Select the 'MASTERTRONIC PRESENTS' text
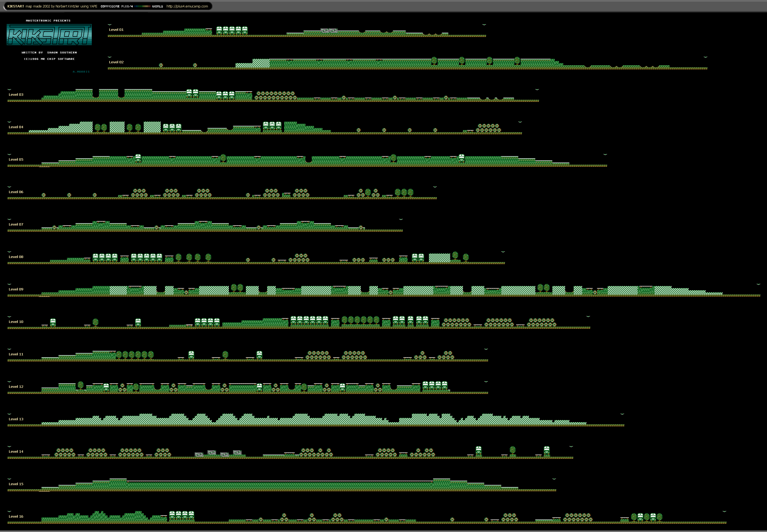Screen dimensions: 767x532 (x=48, y=21)
